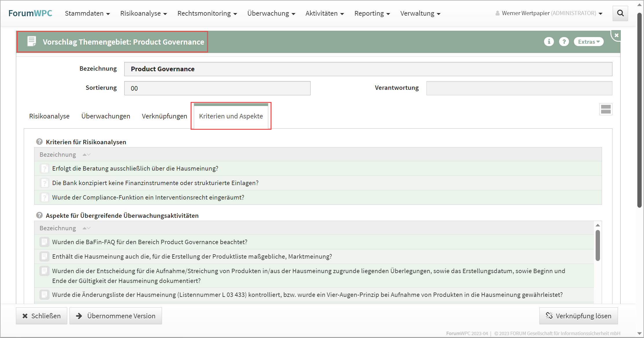Click icon of BaFin-FAQ aspect row
The width and height of the screenshot is (644, 338).
coord(45,242)
